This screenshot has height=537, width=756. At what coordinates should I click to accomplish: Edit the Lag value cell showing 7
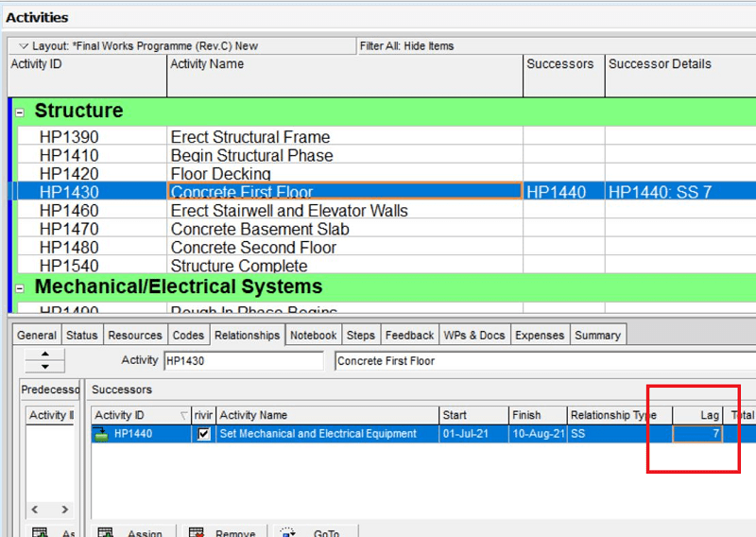click(x=697, y=434)
